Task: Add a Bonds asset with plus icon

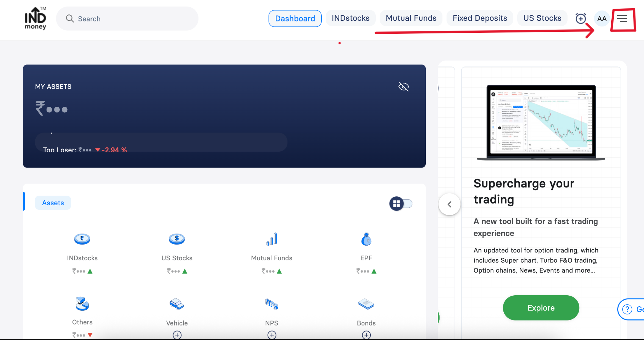Action: [x=366, y=335]
